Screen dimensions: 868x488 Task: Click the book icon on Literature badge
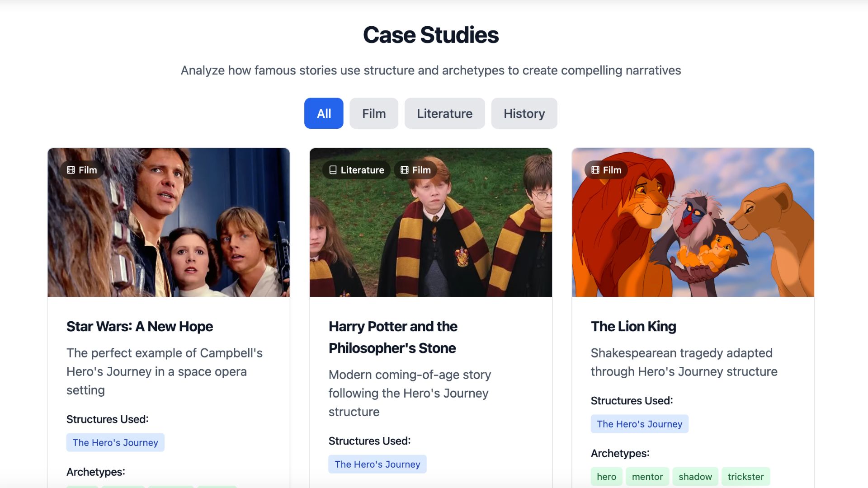[333, 170]
